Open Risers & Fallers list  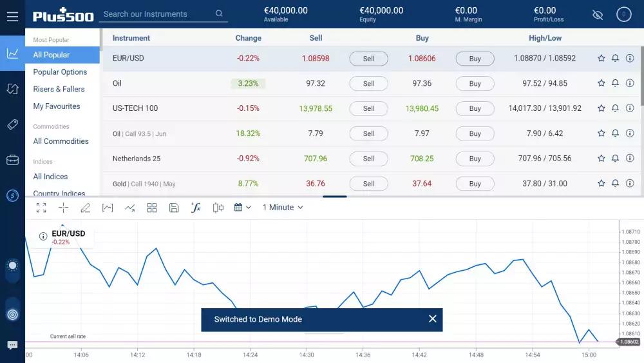coord(59,89)
